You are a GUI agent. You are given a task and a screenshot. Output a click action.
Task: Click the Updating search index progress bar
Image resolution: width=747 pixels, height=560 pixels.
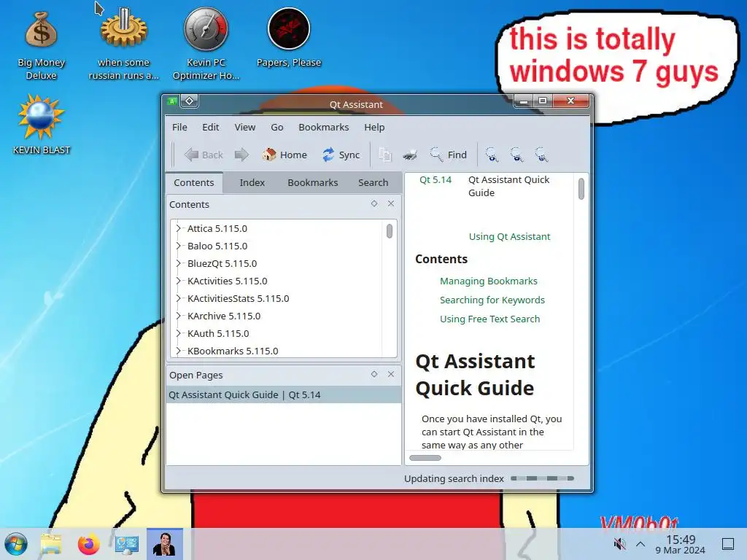[x=542, y=478]
